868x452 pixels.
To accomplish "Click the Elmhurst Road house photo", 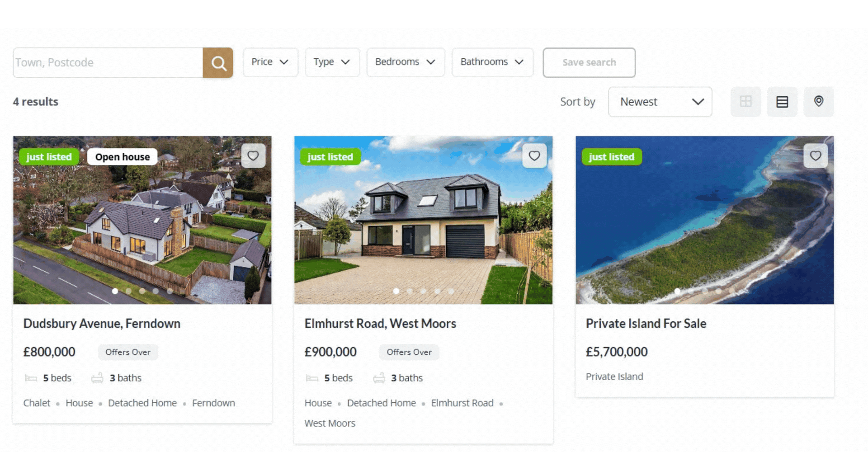I will tap(423, 220).
